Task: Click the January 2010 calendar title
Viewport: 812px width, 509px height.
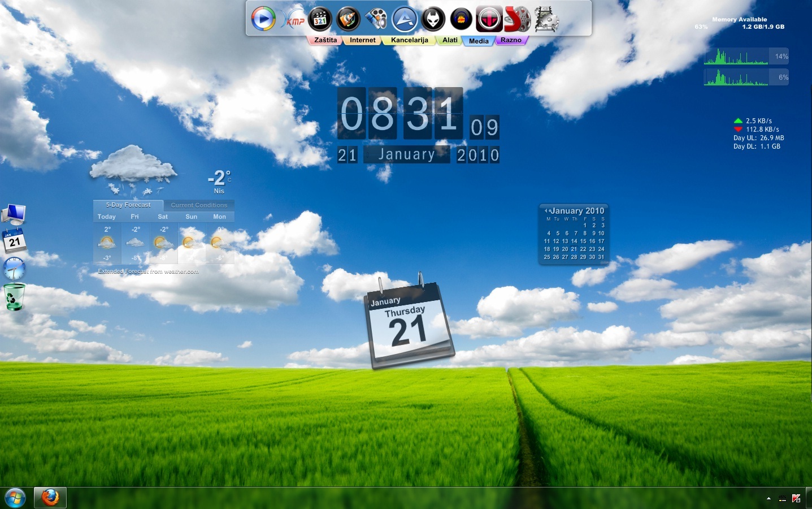Action: click(577, 211)
